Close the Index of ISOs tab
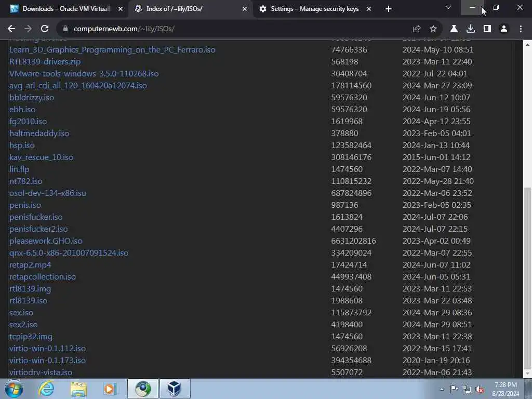Screen dimensions: 532x399 pyautogui.click(x=245, y=9)
